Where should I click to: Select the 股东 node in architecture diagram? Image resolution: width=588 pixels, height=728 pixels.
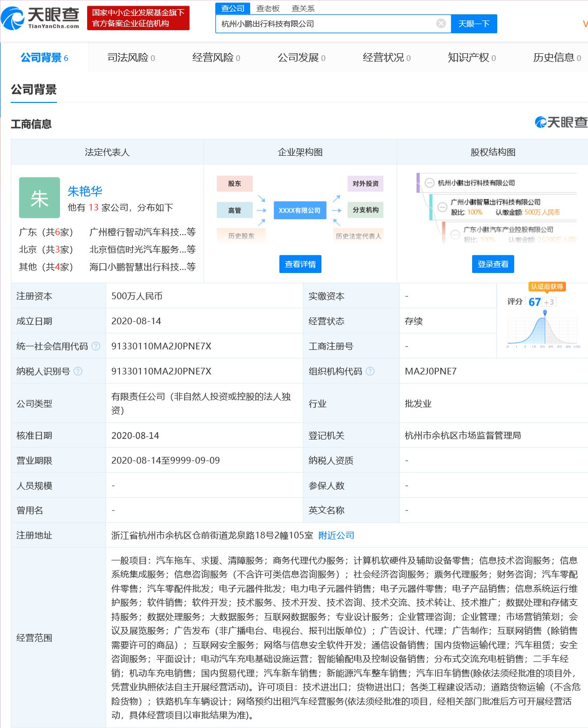tap(234, 183)
